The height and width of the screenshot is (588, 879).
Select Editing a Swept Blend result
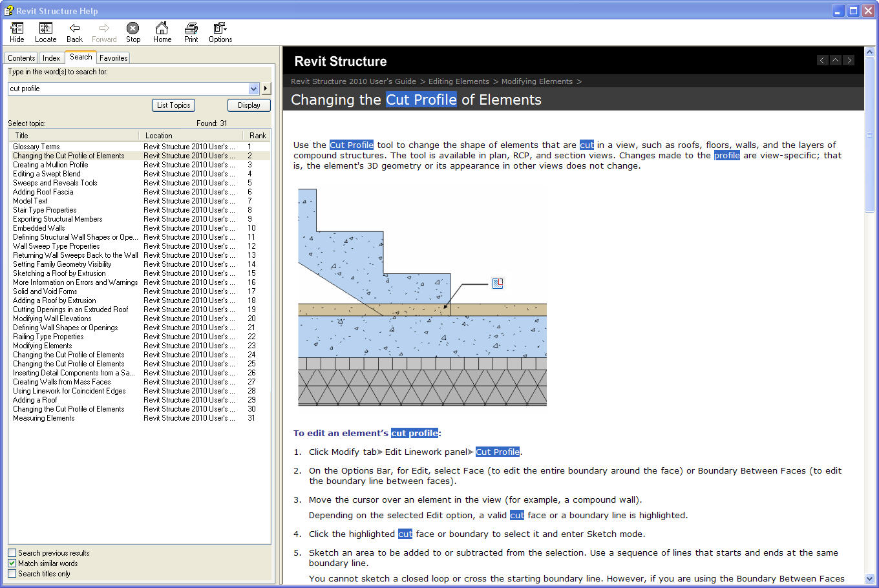coord(47,174)
